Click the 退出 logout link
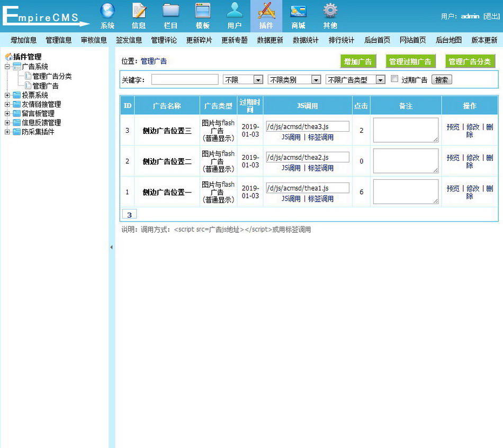This screenshot has height=448, width=503. coord(491,16)
